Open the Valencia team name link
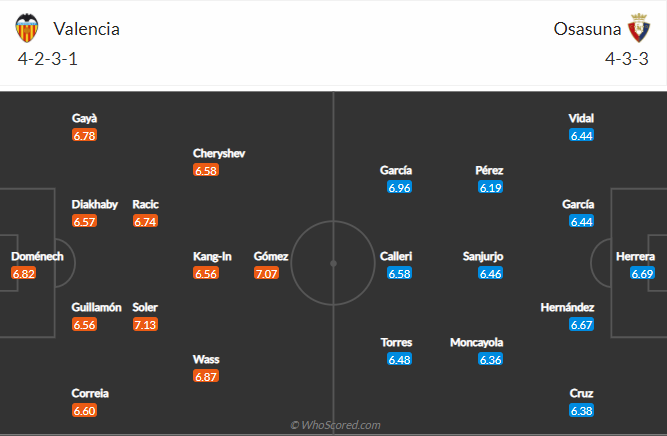Viewport: 667px width, 436px height. pyautogui.click(x=87, y=28)
